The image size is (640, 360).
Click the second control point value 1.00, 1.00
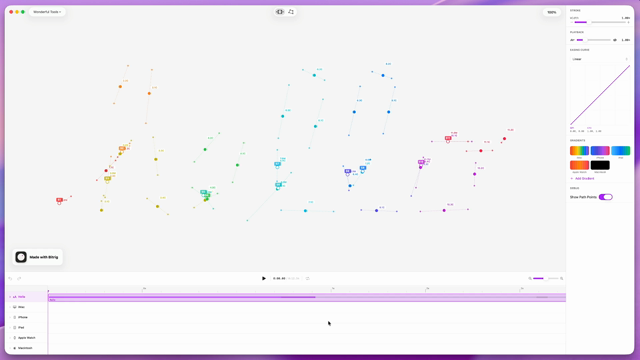tap(594, 131)
